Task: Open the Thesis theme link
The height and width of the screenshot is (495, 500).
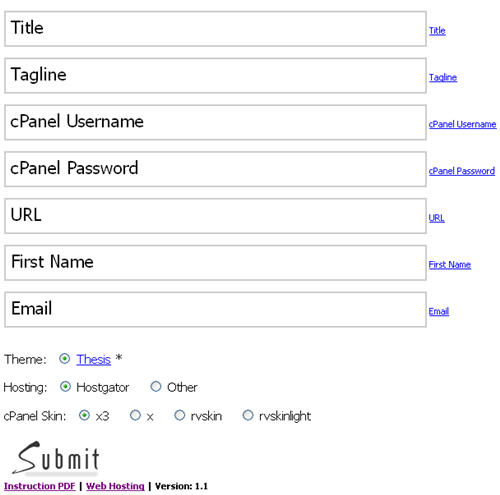Action: click(93, 359)
